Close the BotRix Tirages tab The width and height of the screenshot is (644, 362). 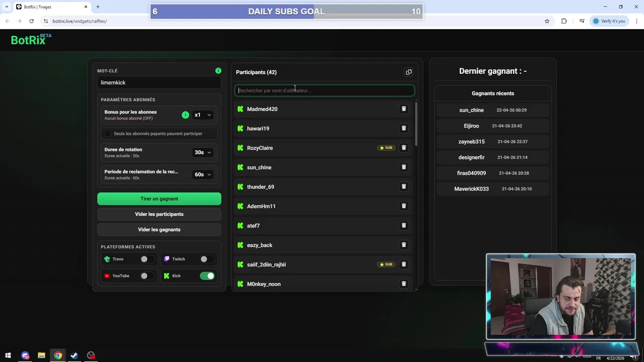86,7
